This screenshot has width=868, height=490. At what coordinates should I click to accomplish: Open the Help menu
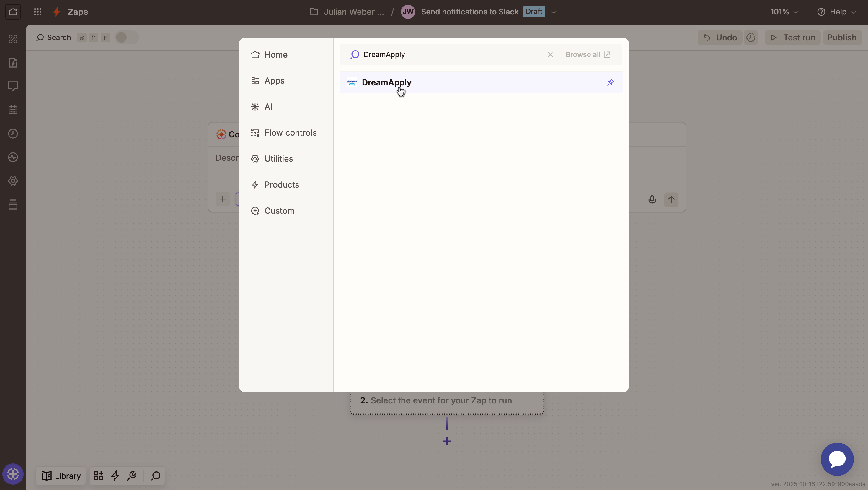(836, 12)
